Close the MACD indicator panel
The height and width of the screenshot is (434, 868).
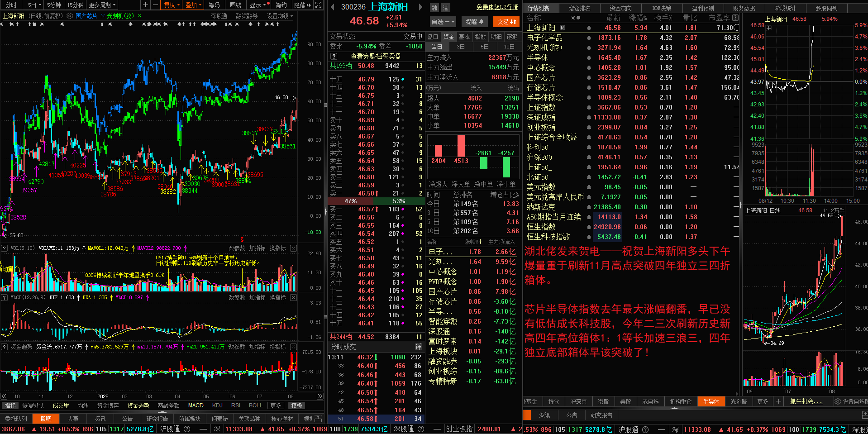293,297
